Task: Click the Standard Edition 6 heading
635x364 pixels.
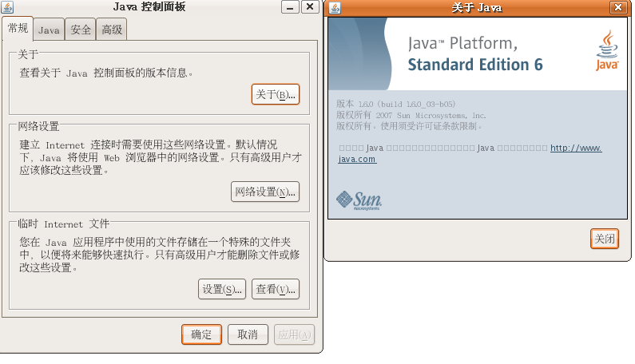Action: pyautogui.click(x=475, y=65)
